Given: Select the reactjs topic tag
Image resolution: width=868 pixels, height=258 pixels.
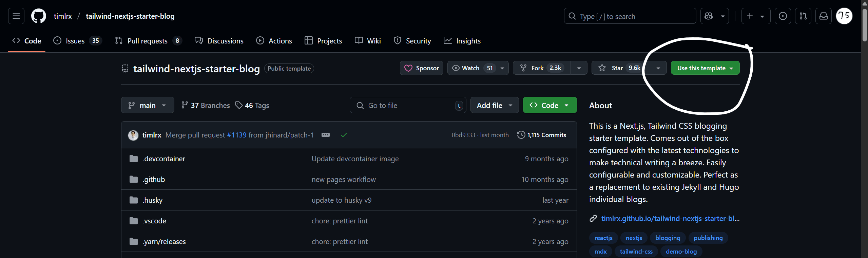Looking at the screenshot, I should click(x=603, y=238).
